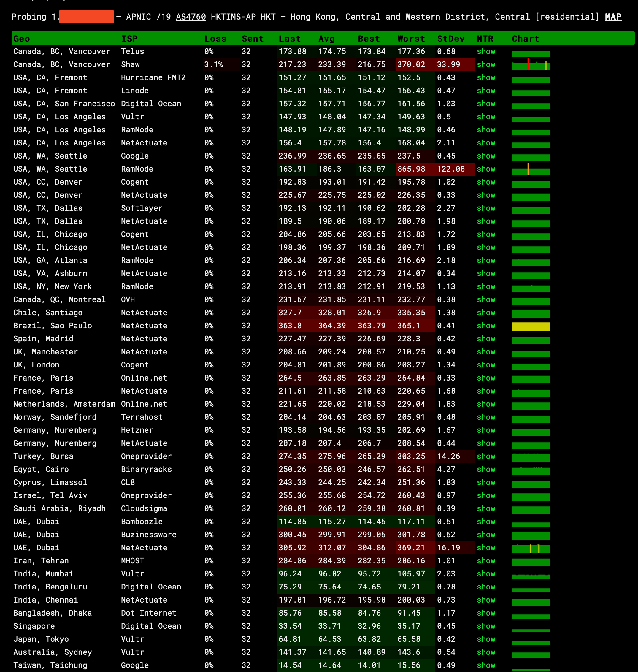Image resolution: width=638 pixels, height=672 pixels.
Task: Click the Chart column header
Action: pyautogui.click(x=526, y=39)
